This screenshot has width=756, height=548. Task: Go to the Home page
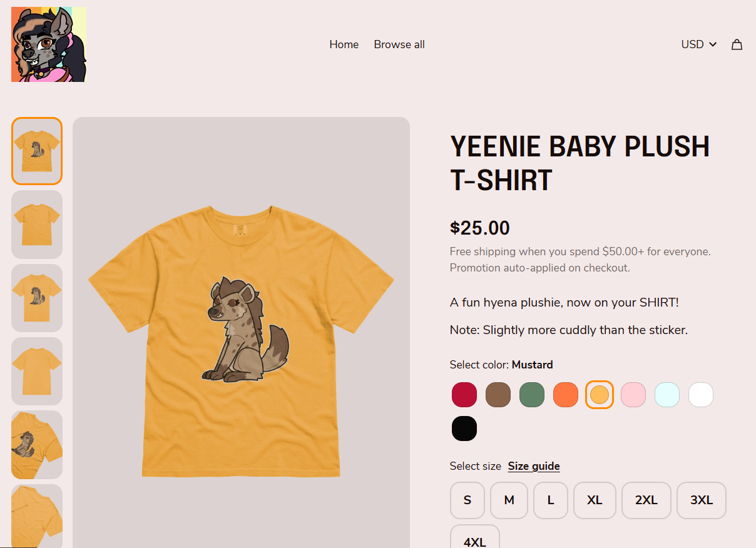(x=344, y=44)
